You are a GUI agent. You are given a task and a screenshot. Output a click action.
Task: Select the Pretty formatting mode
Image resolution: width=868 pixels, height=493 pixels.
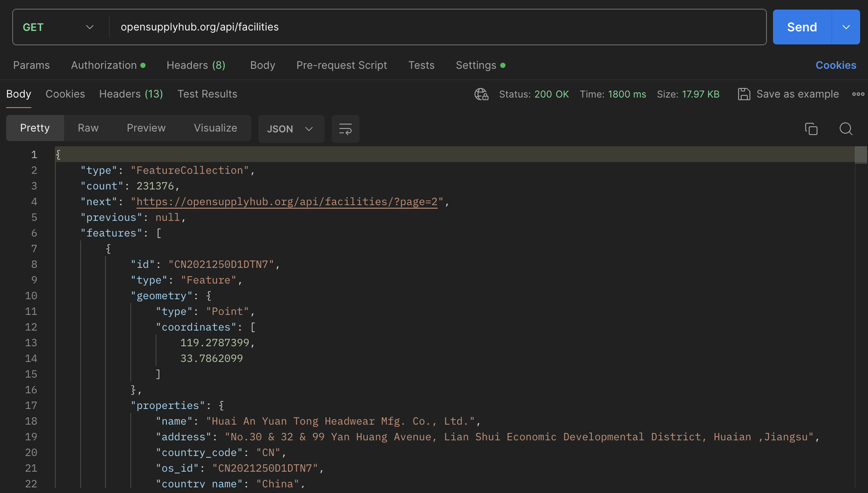[35, 128]
